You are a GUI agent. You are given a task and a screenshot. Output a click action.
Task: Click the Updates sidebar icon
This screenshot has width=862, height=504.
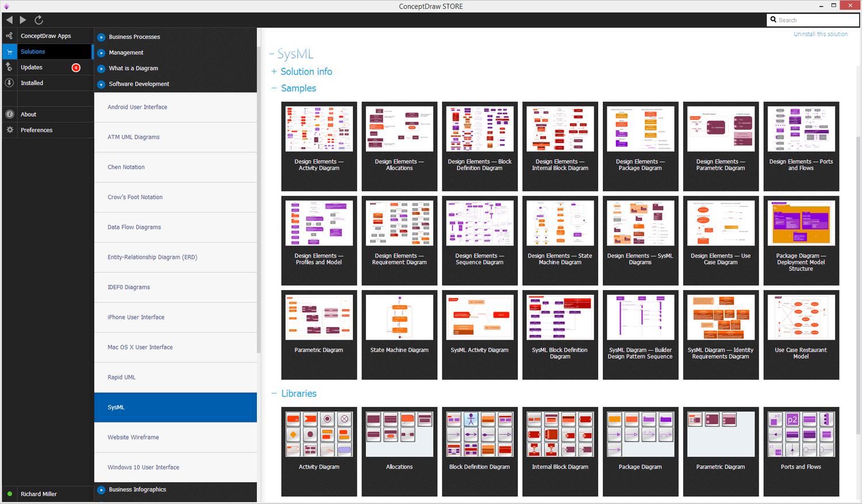pos(9,67)
